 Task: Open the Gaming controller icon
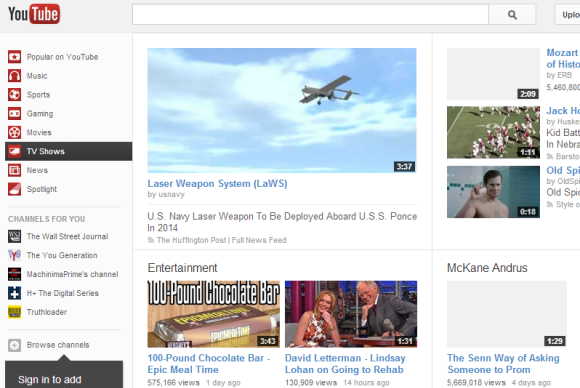coord(14,114)
